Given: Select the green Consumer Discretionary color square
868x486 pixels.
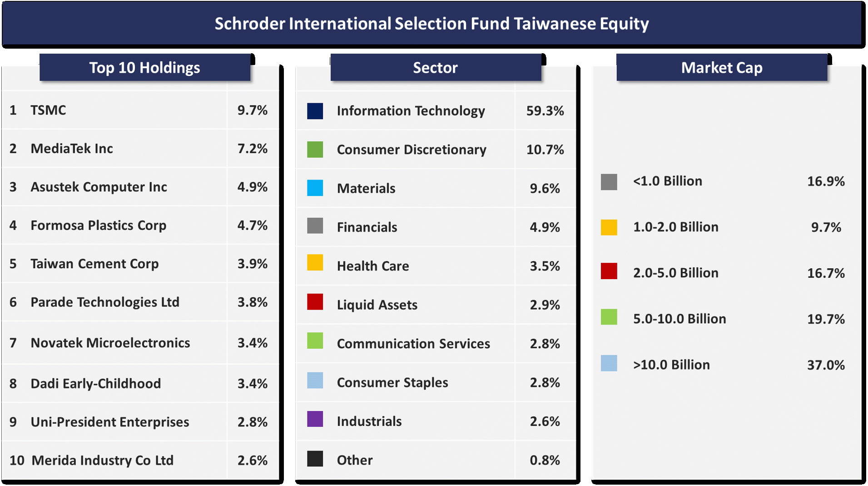Looking at the screenshot, I should pos(315,150).
